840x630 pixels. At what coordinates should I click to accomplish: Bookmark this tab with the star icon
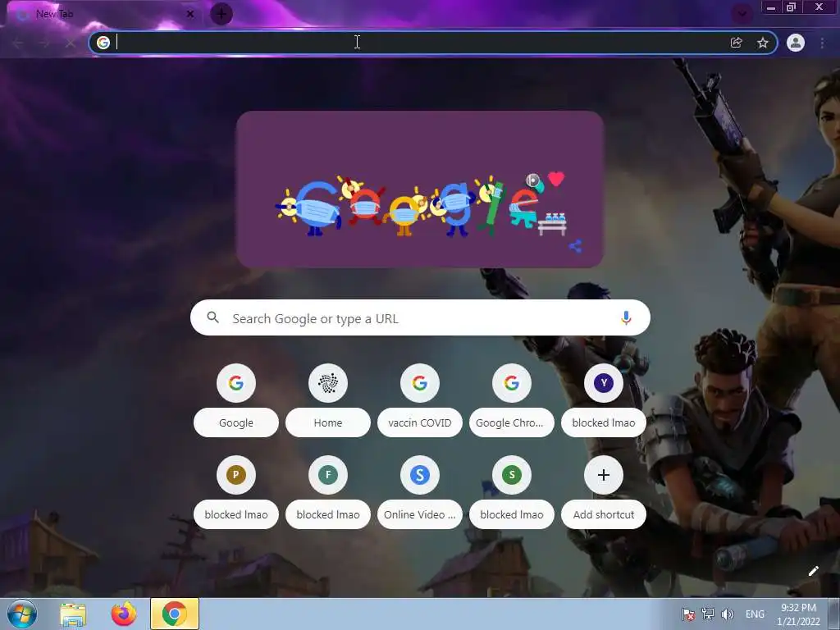pos(763,43)
